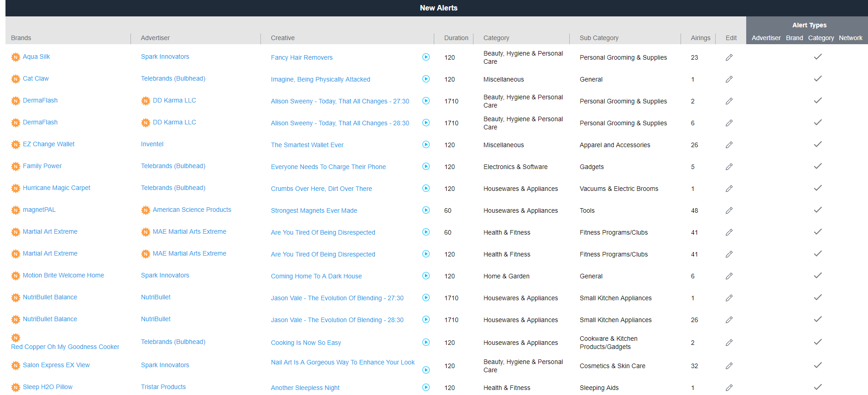Toggle category alert checkmark for Salon Express EX View
The image size is (868, 395).
click(x=817, y=365)
